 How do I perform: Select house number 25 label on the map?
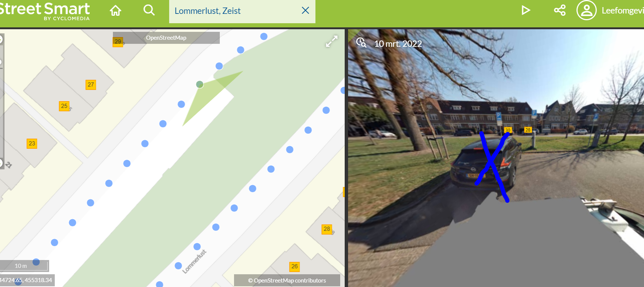pos(64,106)
